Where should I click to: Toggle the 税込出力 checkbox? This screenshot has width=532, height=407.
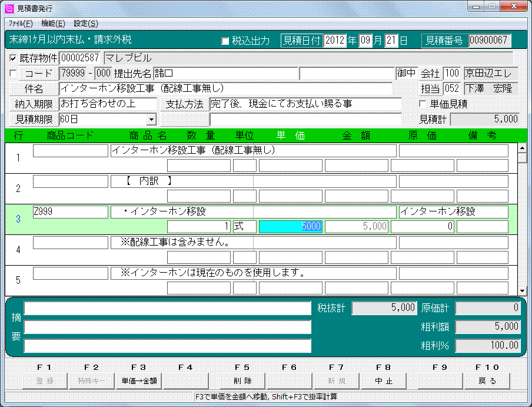tap(225, 41)
